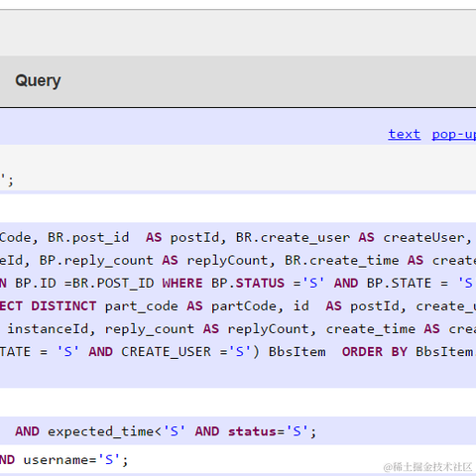The height and width of the screenshot is (476, 476).
Task: Click the 'BP.reply_count' field text
Action: point(96,261)
